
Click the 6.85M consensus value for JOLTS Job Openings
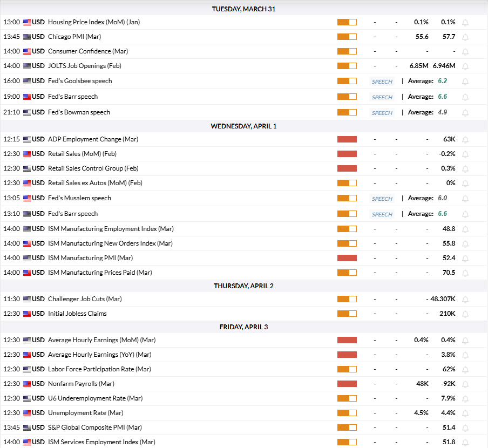[419, 66]
